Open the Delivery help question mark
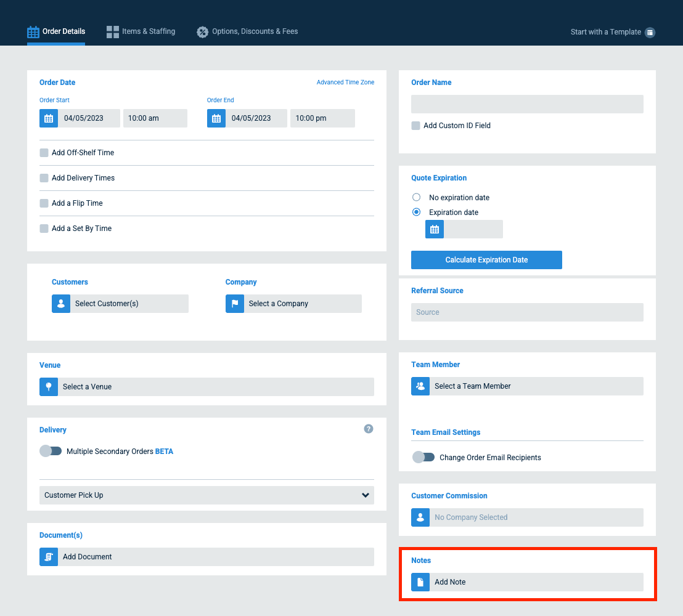This screenshot has height=616, width=683. coord(368,428)
